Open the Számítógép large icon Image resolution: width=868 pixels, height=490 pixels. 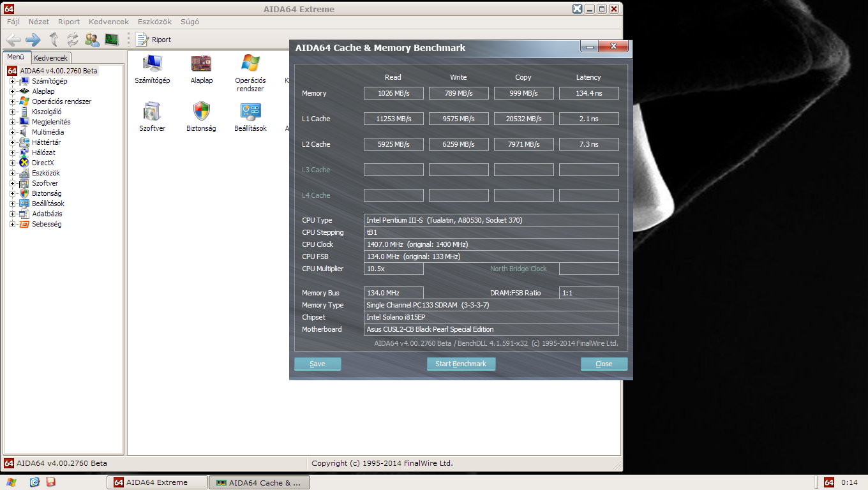point(153,69)
